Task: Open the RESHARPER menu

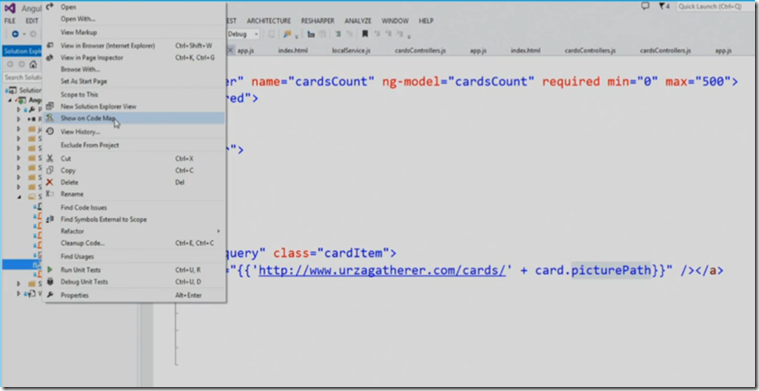Action: pos(318,21)
